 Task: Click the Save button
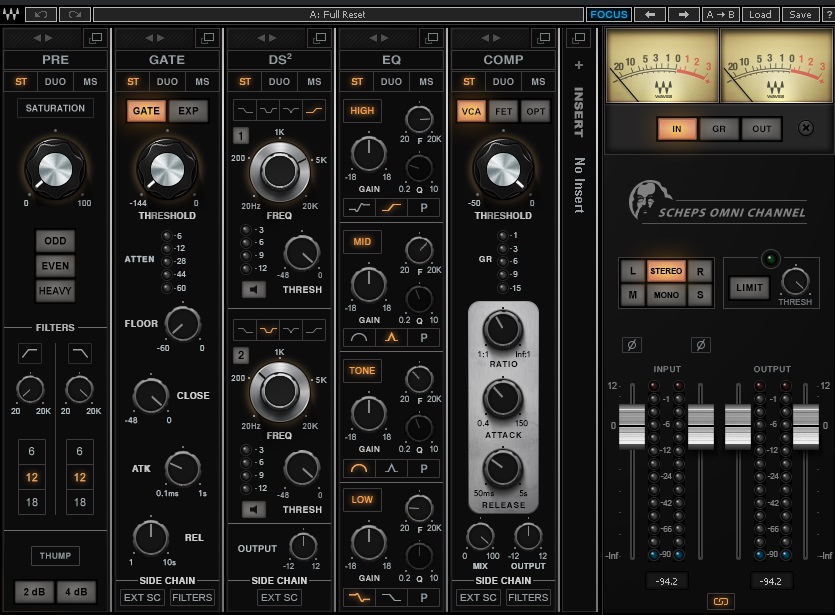tap(800, 14)
